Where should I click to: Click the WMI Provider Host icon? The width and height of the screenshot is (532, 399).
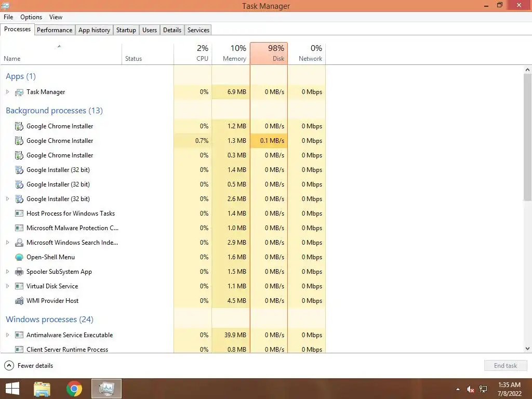(19, 301)
